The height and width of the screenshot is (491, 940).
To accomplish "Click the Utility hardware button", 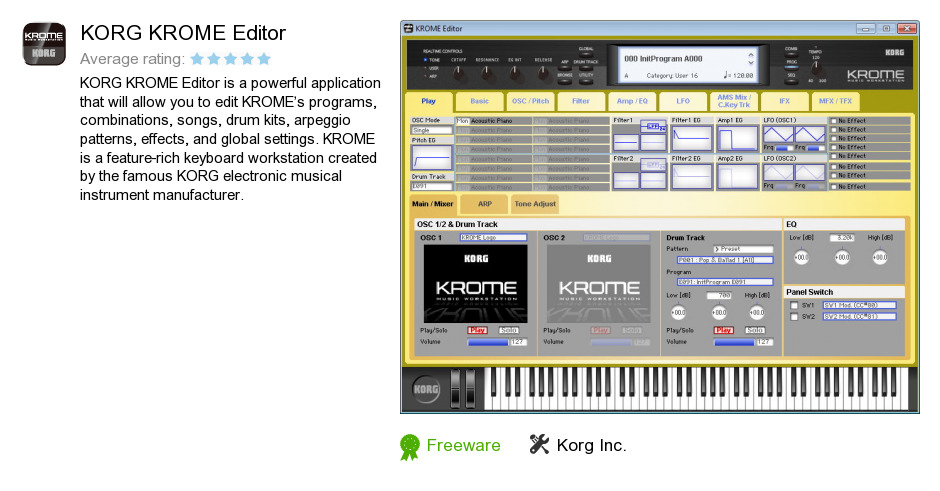I will [586, 81].
